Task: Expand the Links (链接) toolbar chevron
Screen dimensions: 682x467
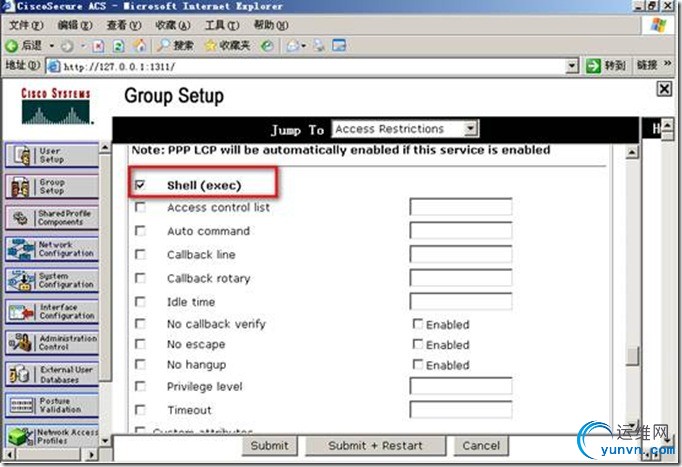Action: click(x=668, y=64)
